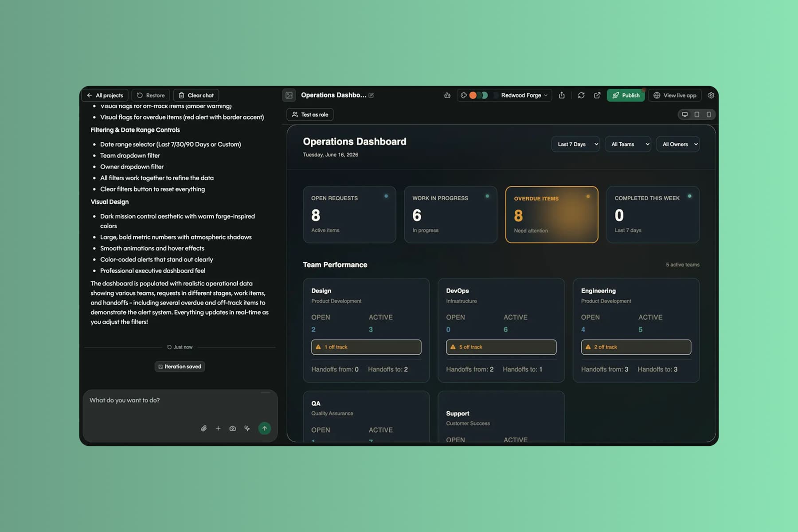Click '5 active teams' text

tap(682, 265)
